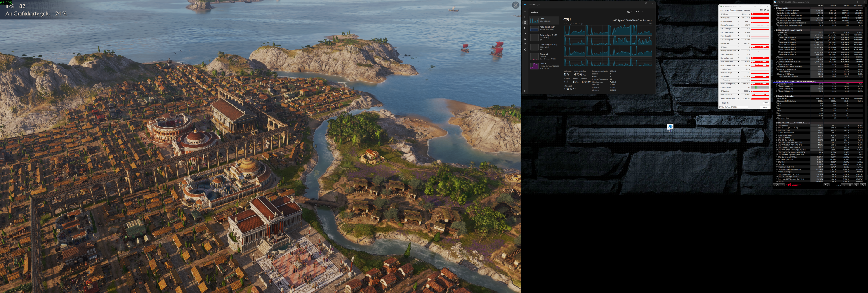
Task: Open the NVIDIA GeForce RTX 5090 selector
Action: (733, 107)
